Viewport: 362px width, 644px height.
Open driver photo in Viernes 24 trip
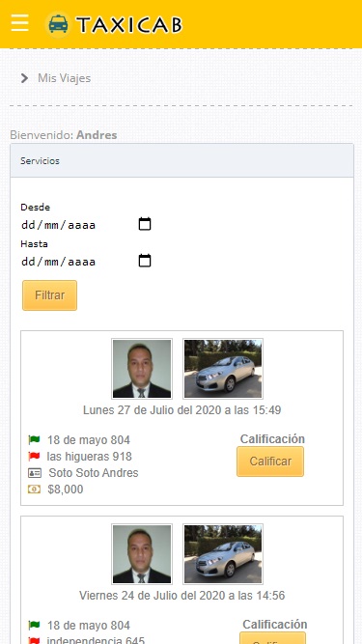(x=142, y=554)
